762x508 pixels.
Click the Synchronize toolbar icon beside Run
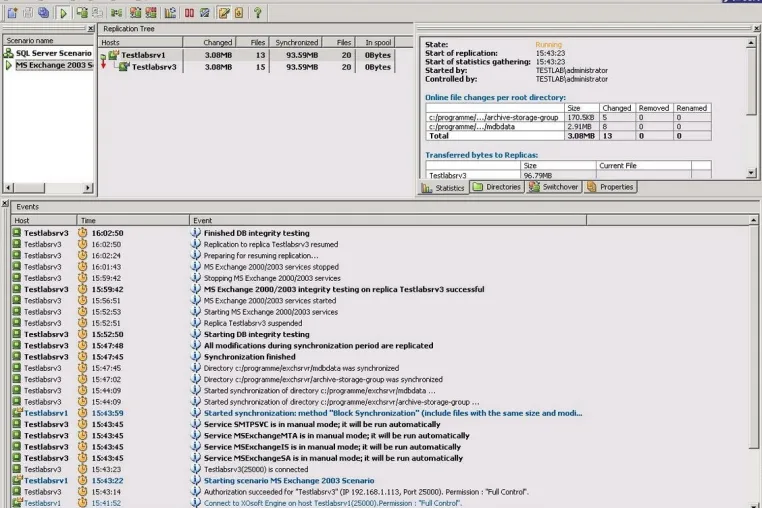[x=82, y=13]
